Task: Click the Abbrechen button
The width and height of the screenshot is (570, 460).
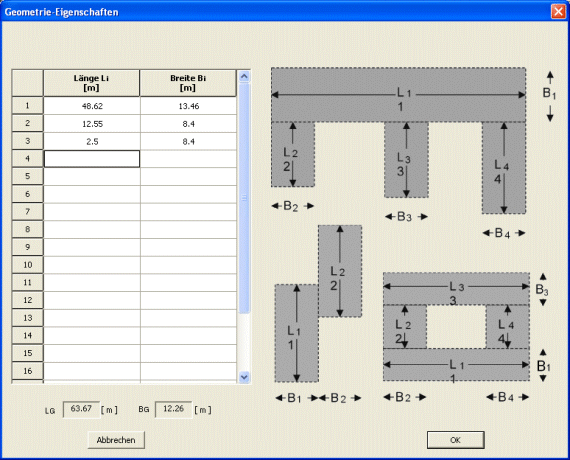Action: coord(116,440)
